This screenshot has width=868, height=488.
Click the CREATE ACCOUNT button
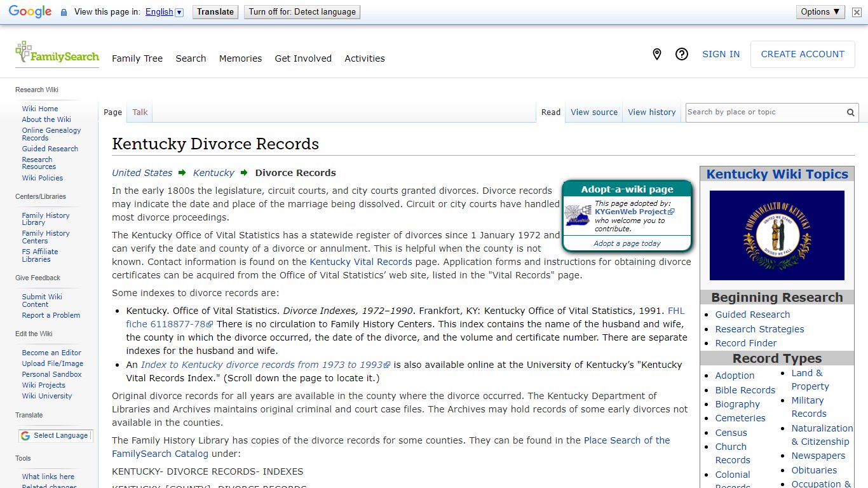pos(803,55)
